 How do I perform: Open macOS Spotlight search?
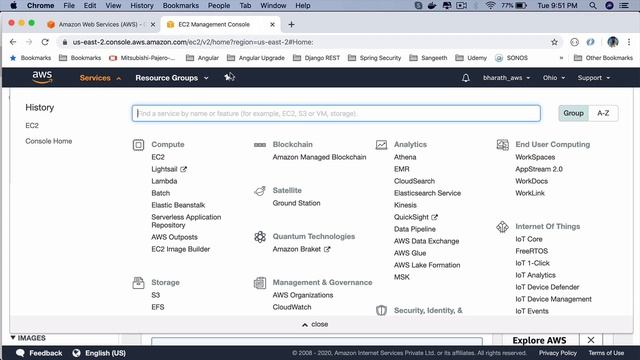[x=592, y=6]
